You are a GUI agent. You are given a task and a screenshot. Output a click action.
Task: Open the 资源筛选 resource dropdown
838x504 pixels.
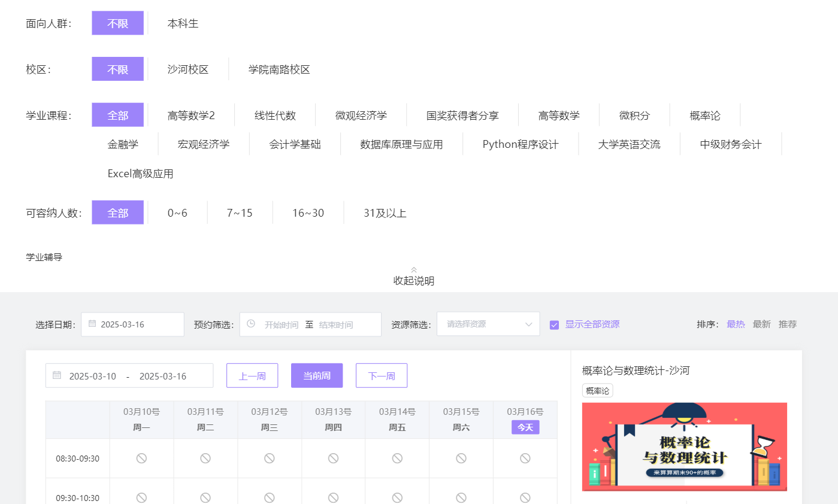[488, 324]
